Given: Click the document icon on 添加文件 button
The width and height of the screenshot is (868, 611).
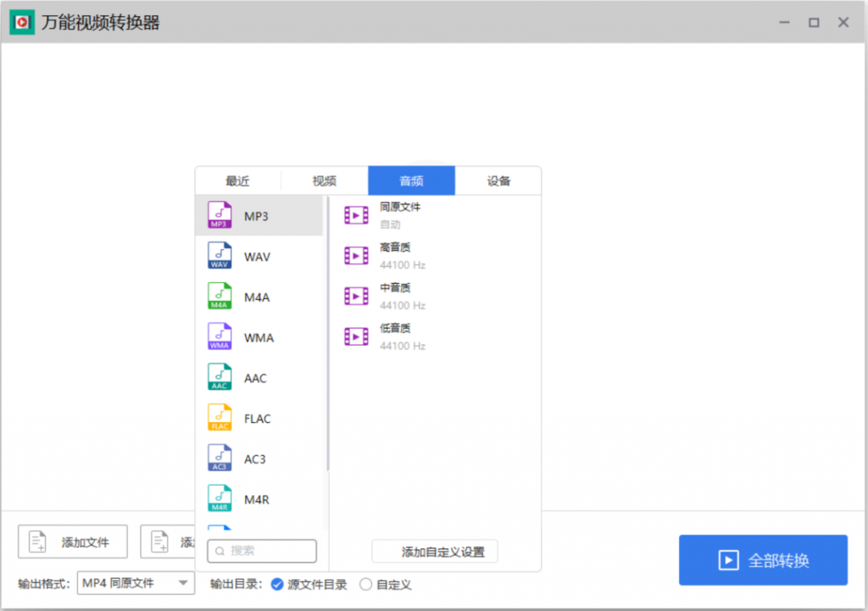Looking at the screenshot, I should (x=37, y=542).
